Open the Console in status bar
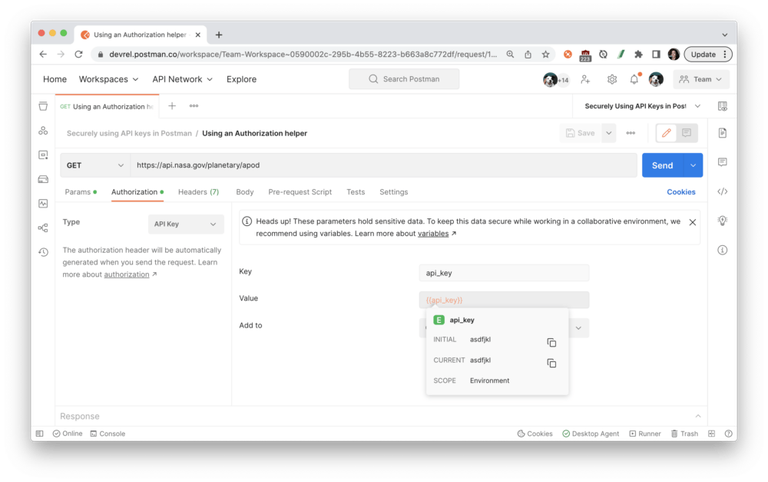The height and width of the screenshot is (482, 768). point(108,434)
